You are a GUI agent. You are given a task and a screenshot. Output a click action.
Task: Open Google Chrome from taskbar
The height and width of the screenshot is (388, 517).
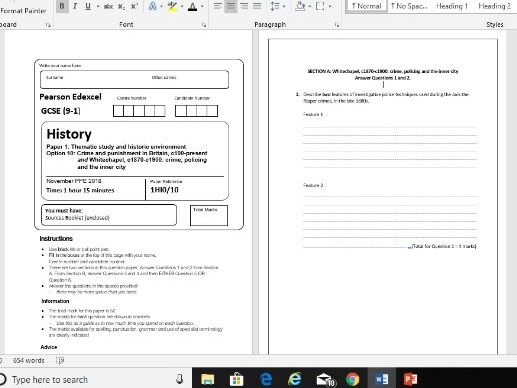point(352,379)
